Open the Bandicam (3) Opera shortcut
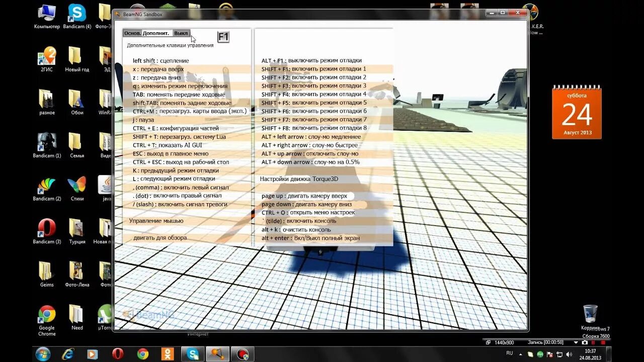The image size is (644, 362). [47, 232]
